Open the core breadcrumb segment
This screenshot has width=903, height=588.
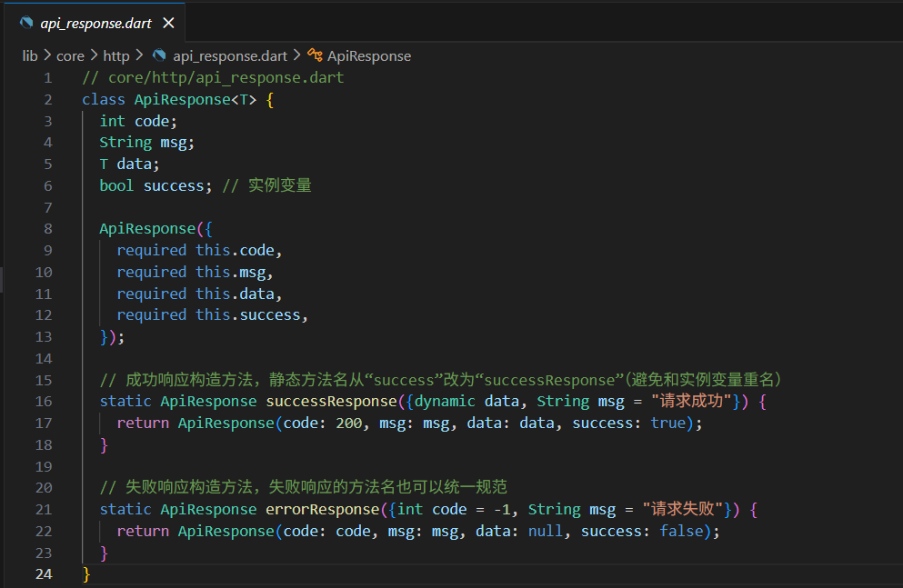coord(70,55)
